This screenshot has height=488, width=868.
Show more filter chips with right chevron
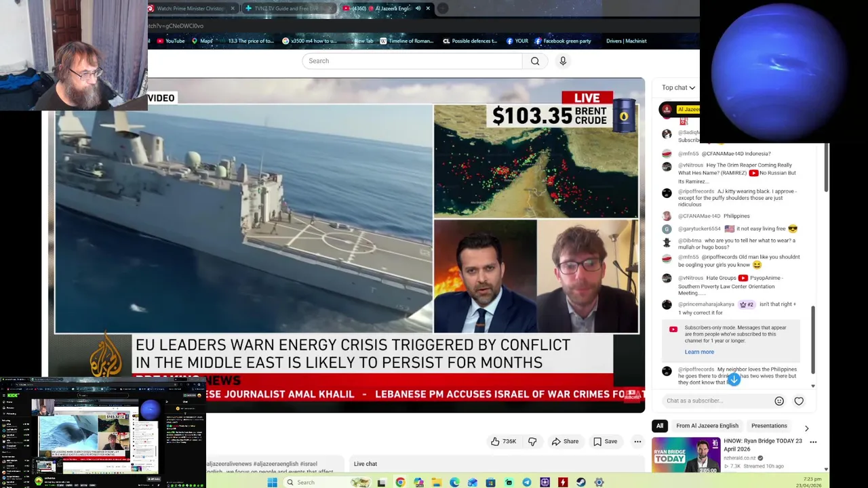(806, 428)
